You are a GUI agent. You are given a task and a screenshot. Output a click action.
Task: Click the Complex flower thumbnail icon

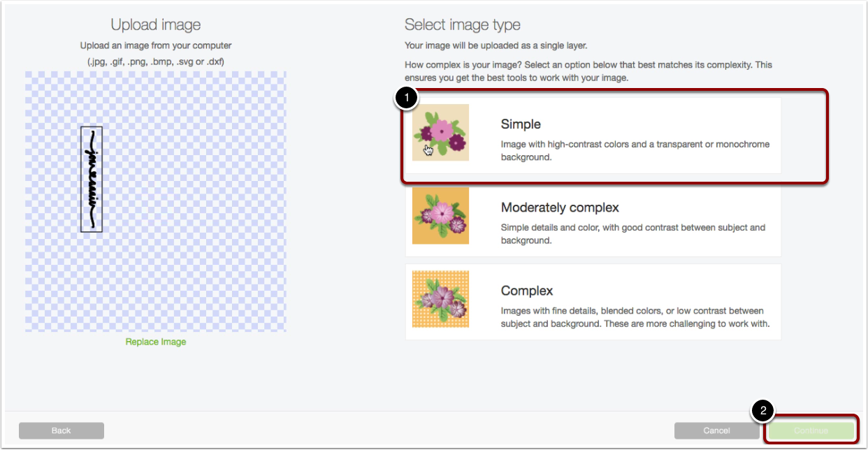click(440, 299)
